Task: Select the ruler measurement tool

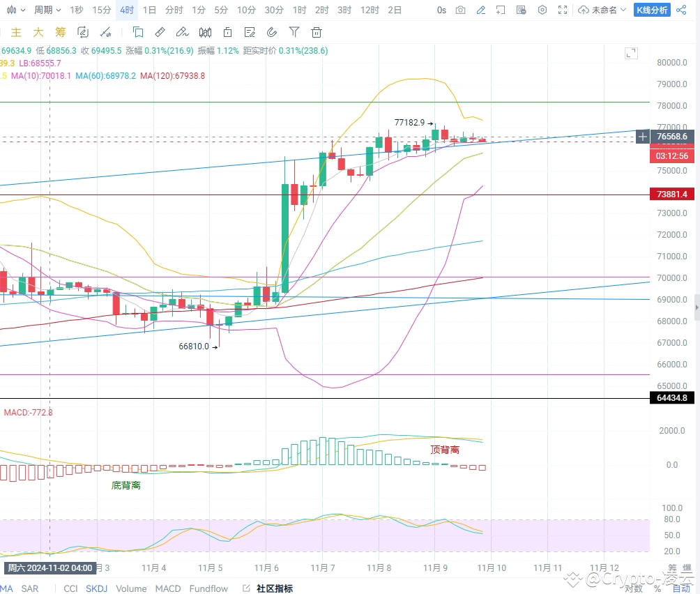Action: pos(160,32)
